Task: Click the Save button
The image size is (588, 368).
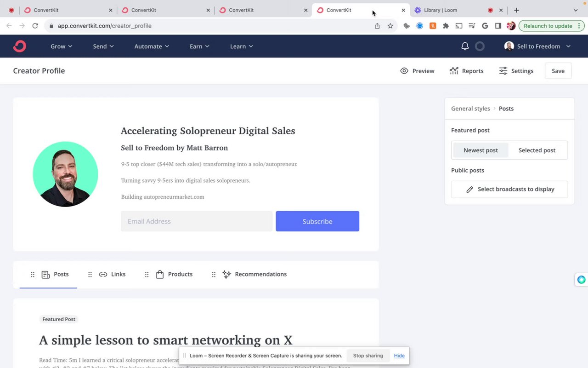Action: (558, 71)
